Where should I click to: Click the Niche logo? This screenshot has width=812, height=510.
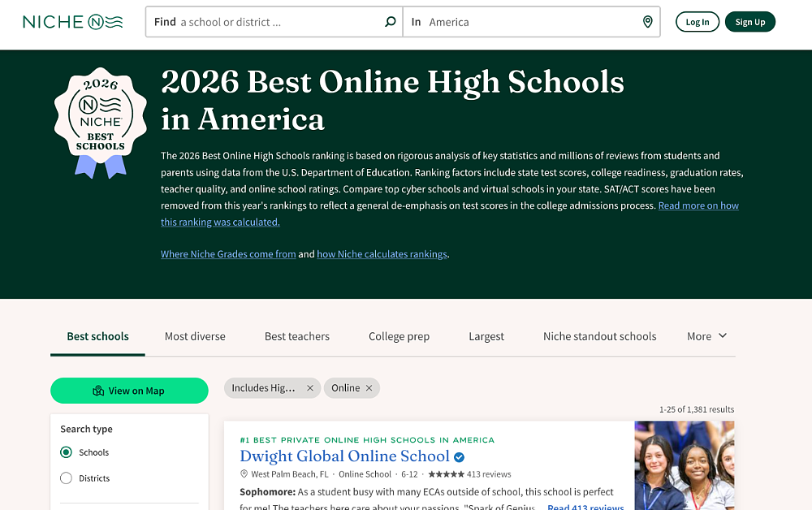click(x=72, y=22)
